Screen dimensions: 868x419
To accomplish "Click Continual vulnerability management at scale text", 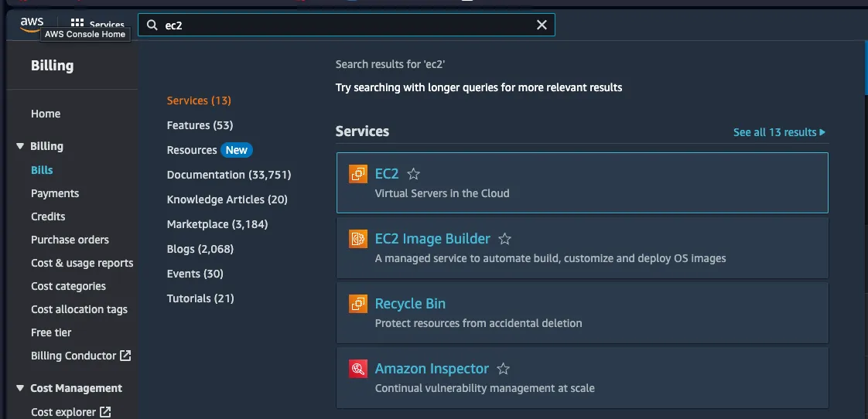I will 484,388.
